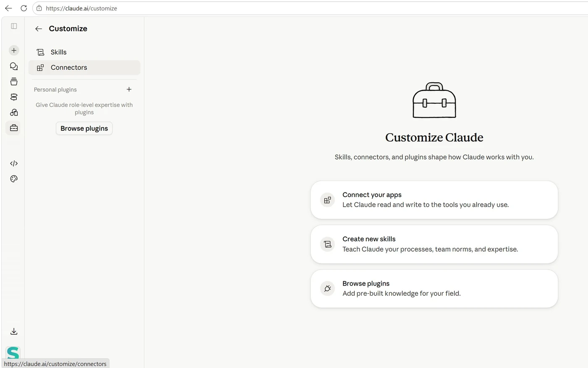View site info via the address bar lock icon
This screenshot has height=368, width=588.
(x=39, y=8)
